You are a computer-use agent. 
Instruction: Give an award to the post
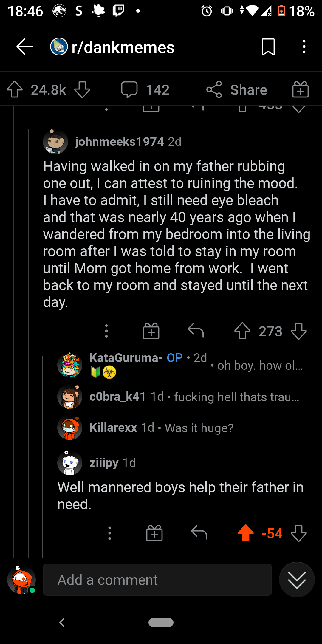pos(300,89)
